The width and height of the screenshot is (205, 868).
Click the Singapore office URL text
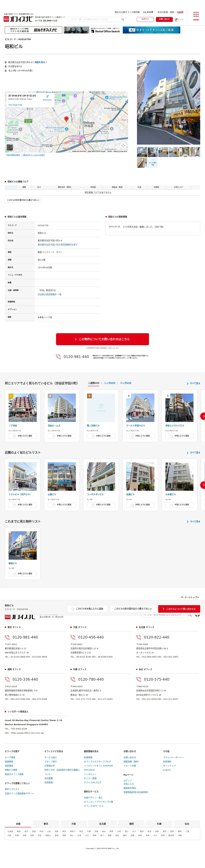24,733
